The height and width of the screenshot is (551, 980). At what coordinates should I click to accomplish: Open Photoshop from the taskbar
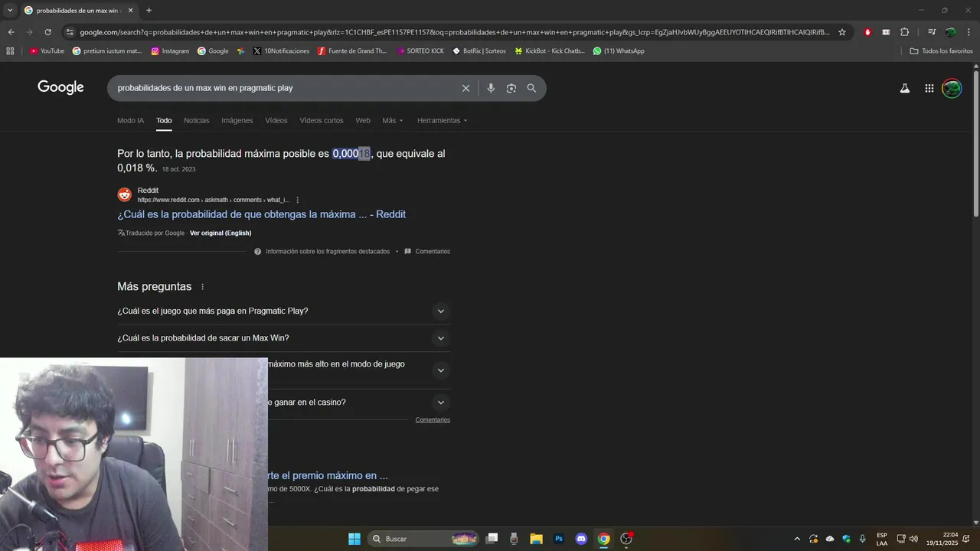click(x=559, y=539)
